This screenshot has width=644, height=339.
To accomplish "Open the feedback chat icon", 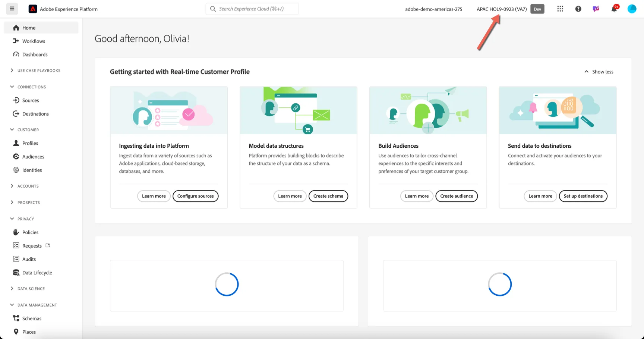I will (596, 9).
